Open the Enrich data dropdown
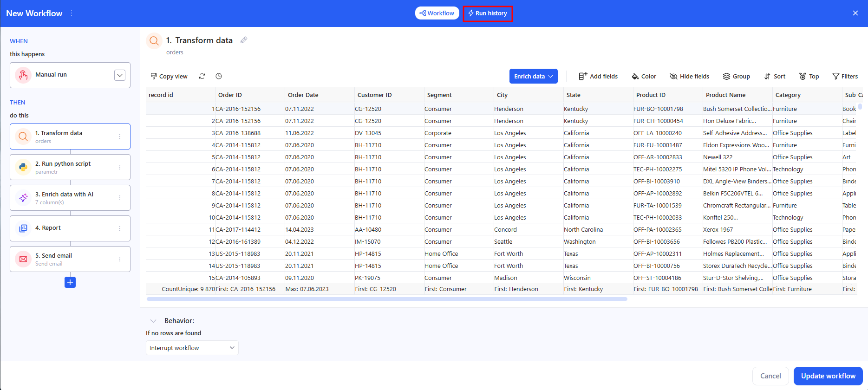 point(533,76)
